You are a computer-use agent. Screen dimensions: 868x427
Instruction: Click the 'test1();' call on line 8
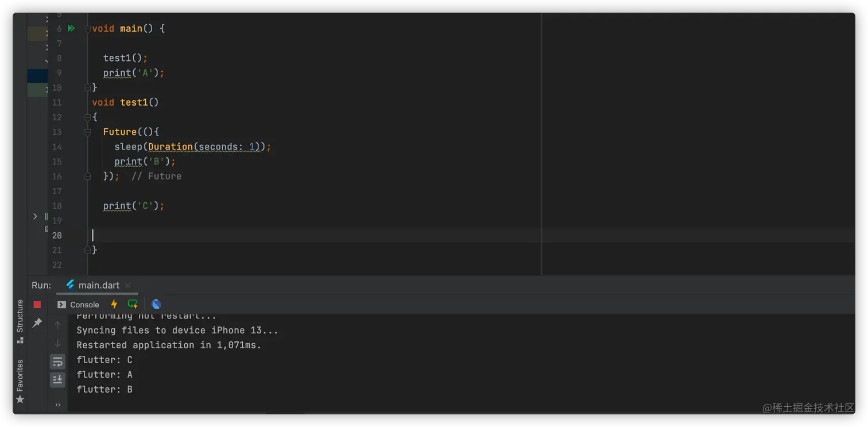pos(125,58)
